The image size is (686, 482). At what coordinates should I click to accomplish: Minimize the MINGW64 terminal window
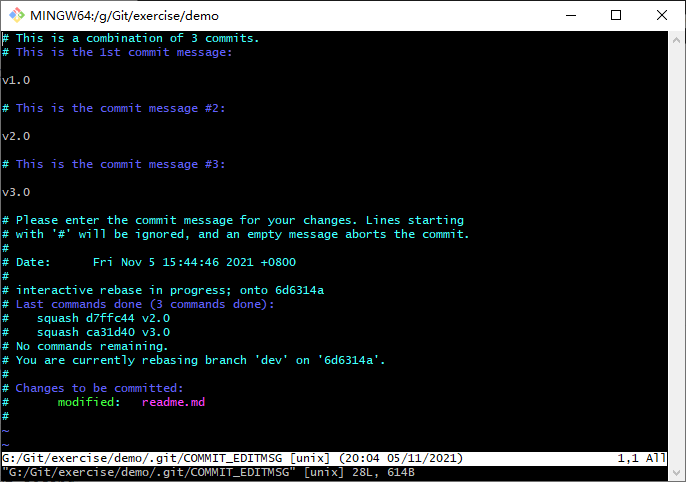(570, 15)
